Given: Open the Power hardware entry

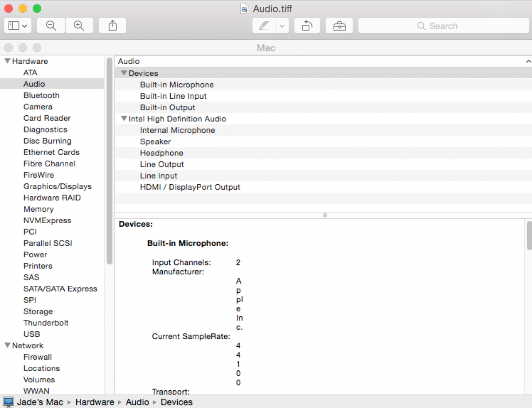Looking at the screenshot, I should [35, 255].
